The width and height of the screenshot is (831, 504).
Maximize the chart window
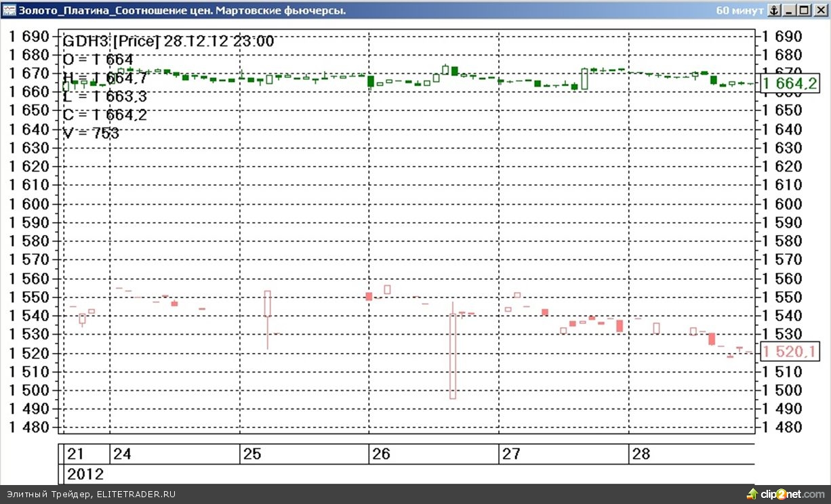click(x=804, y=10)
